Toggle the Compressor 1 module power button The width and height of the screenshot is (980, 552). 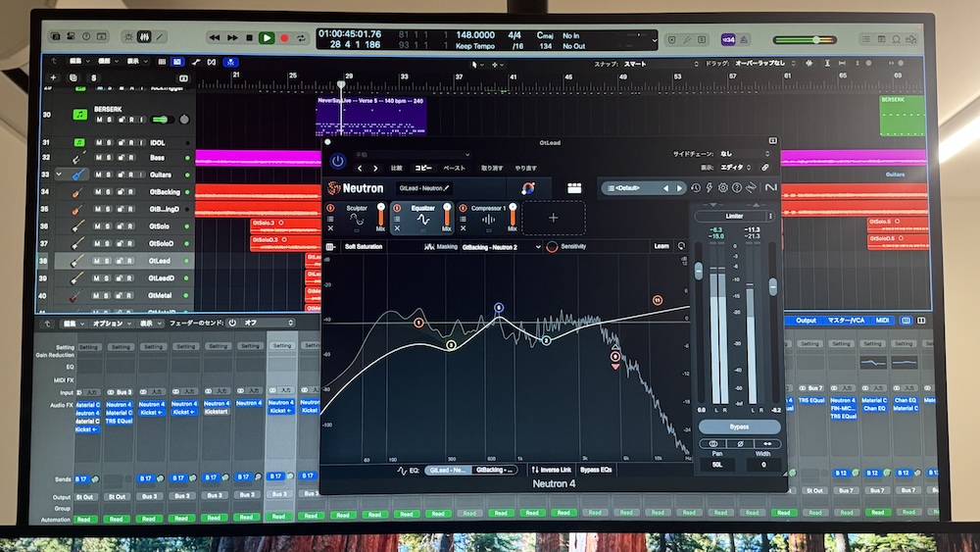coord(464,208)
